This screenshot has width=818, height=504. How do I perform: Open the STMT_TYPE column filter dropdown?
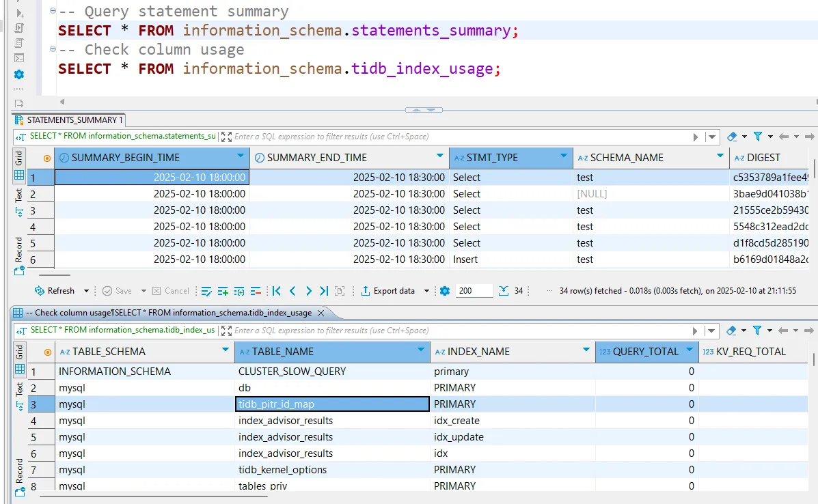[564, 157]
